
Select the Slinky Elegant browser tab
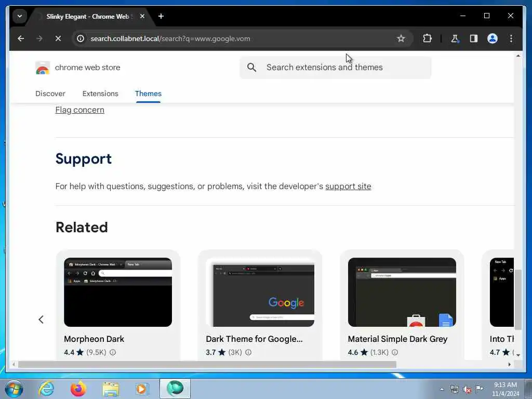88,16
